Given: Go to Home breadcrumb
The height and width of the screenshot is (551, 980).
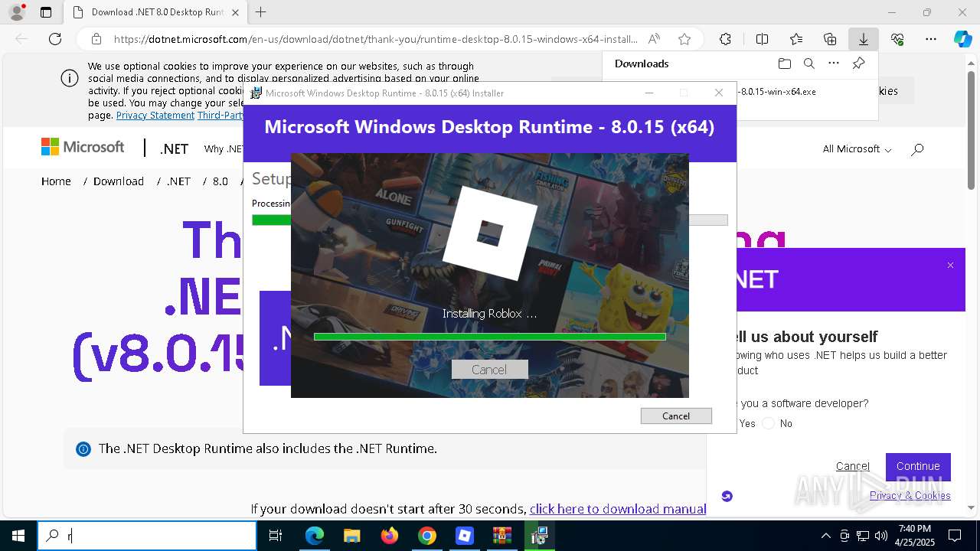Looking at the screenshot, I should point(56,181).
